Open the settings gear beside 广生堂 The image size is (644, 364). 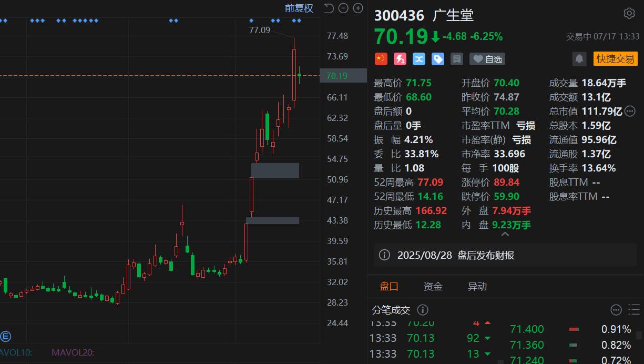coord(628,13)
